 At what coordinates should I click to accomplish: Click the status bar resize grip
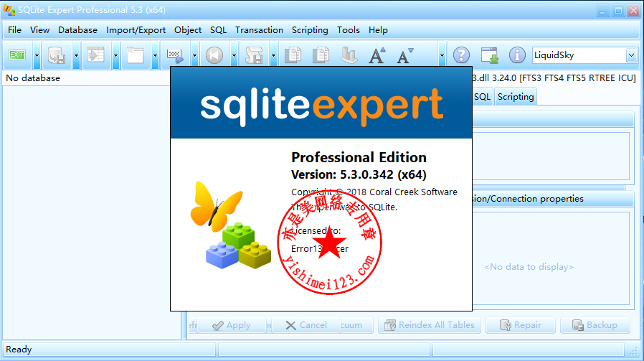tap(634, 350)
